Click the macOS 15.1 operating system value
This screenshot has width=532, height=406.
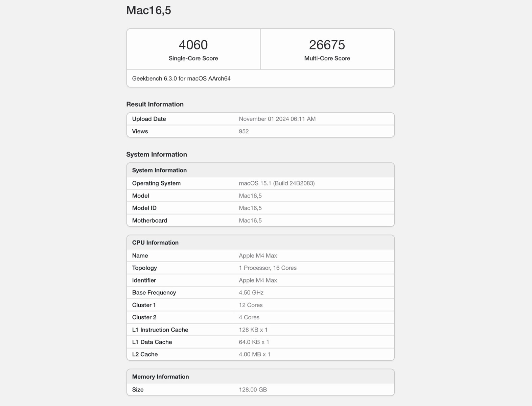[x=277, y=183]
